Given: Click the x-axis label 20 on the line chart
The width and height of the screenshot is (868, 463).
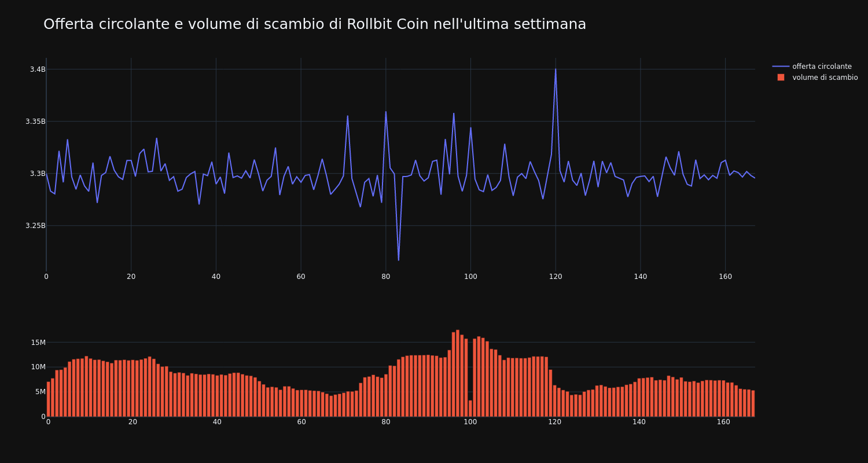Looking at the screenshot, I should [131, 277].
